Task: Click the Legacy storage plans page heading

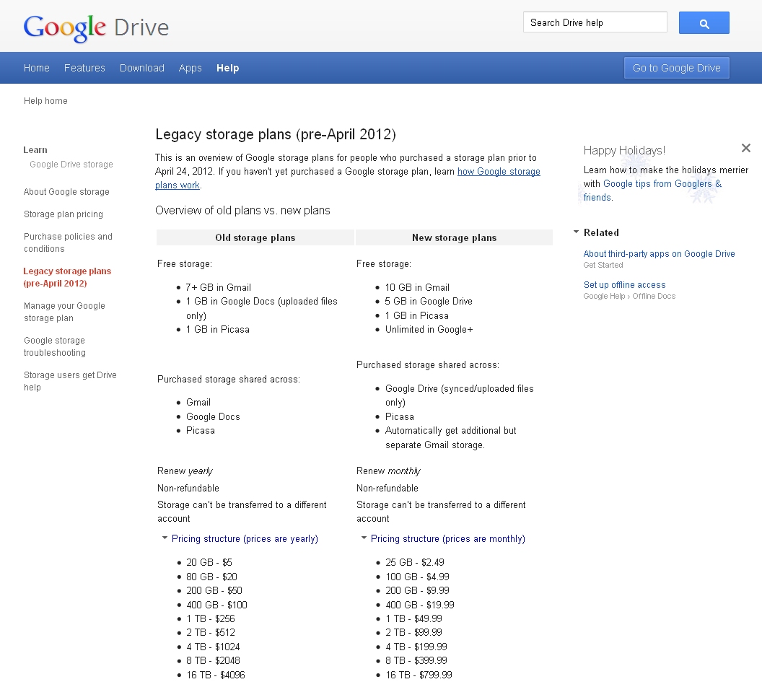Action: click(x=276, y=134)
